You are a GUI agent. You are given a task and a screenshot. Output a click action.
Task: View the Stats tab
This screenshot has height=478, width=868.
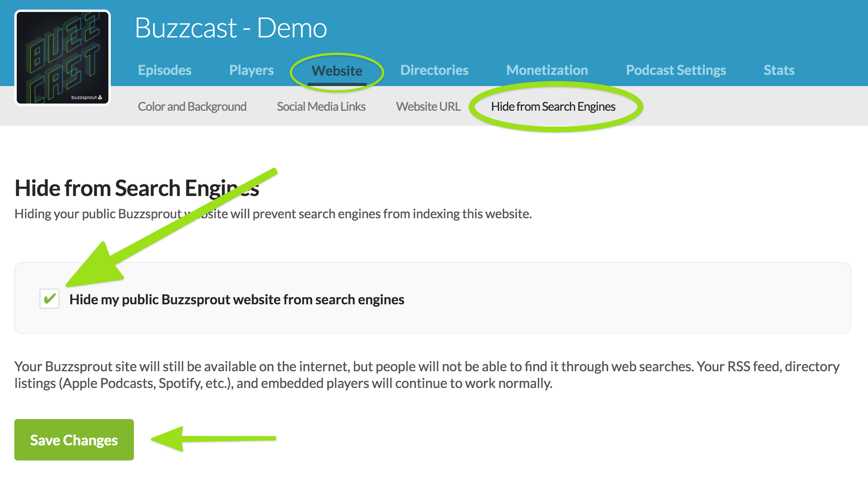click(779, 70)
